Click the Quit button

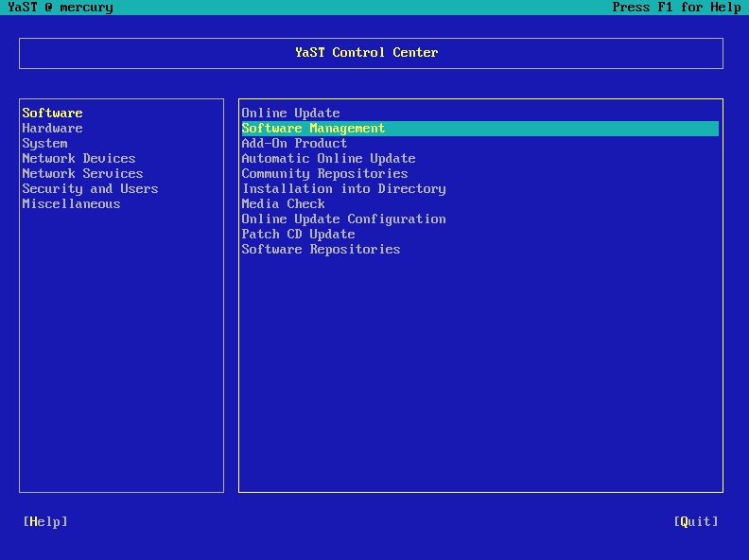696,522
